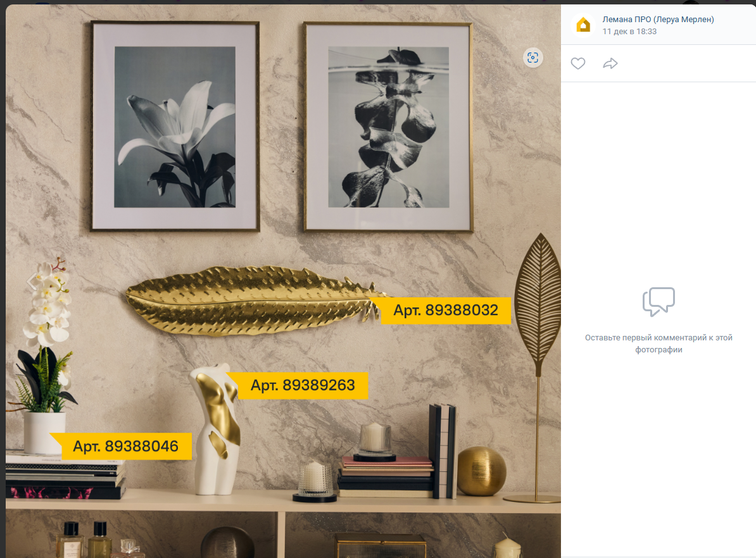Share the photo using the arrow icon
The width and height of the screenshot is (756, 558).
[610, 64]
